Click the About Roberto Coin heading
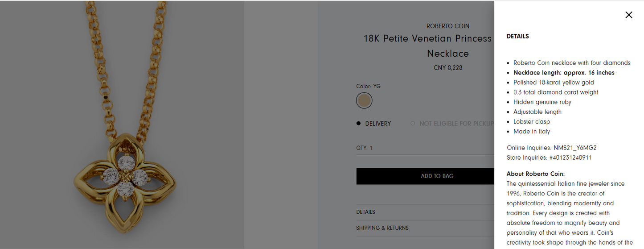 coord(535,174)
